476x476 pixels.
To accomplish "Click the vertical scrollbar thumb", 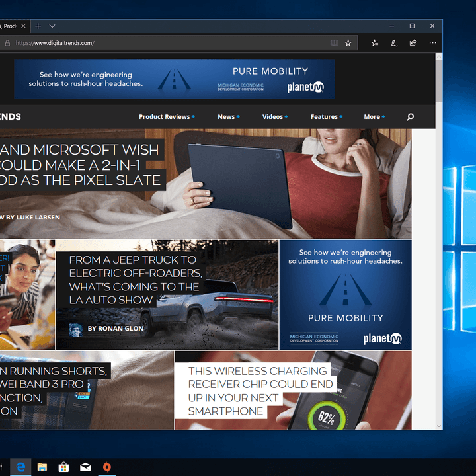I will pos(439,81).
